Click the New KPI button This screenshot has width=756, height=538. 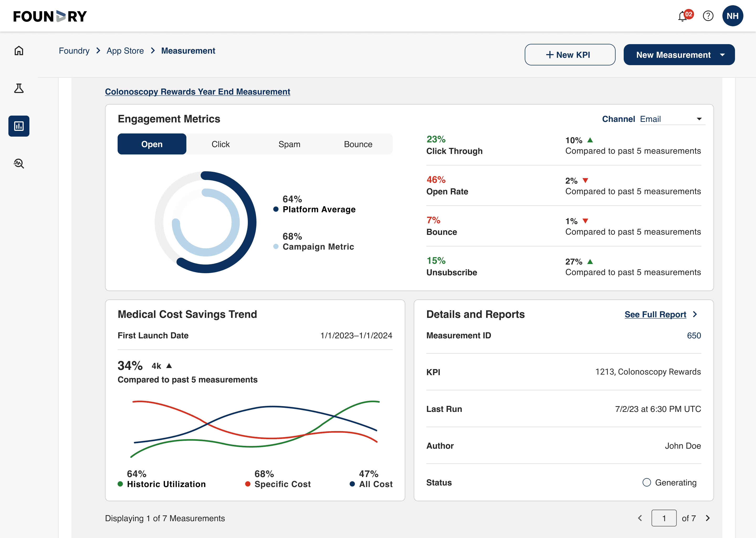pos(570,55)
